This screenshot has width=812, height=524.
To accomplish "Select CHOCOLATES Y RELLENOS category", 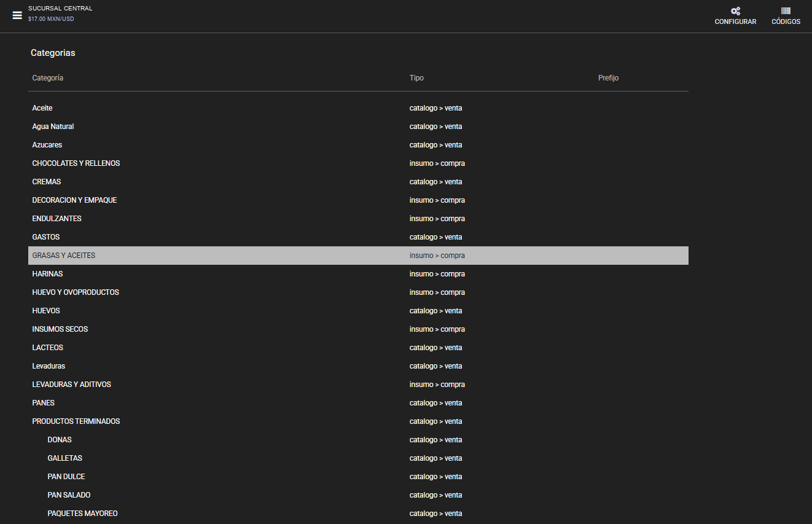I will tap(358, 163).
